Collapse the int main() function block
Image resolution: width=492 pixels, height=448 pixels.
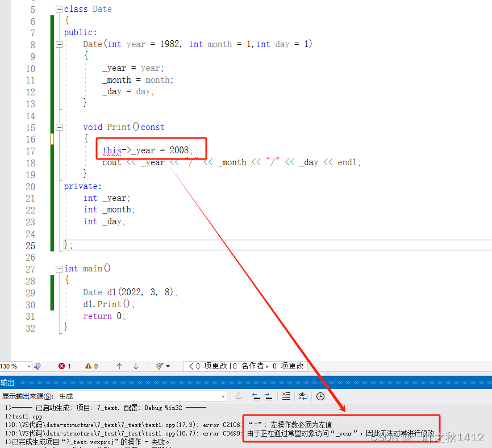coord(59,269)
